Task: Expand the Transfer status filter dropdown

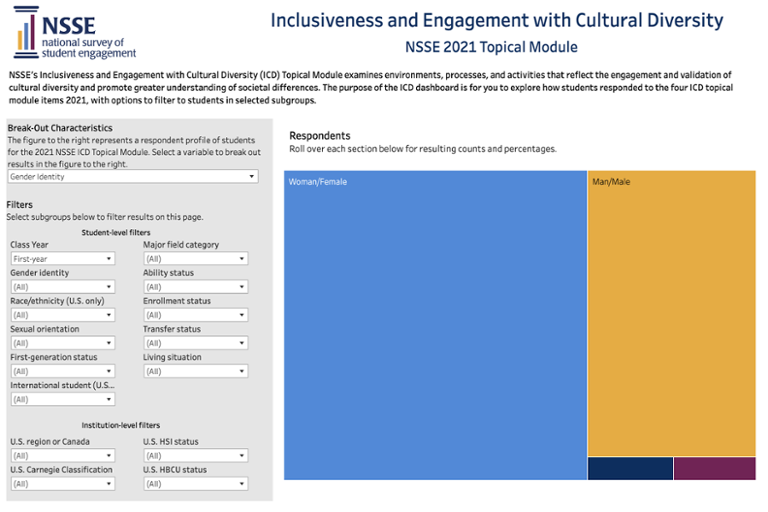Action: point(196,343)
